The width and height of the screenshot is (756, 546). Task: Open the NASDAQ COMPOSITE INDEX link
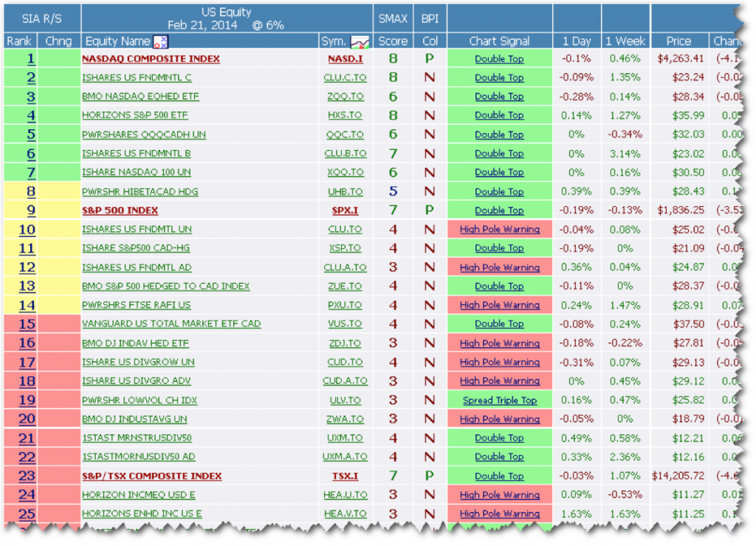pos(151,58)
